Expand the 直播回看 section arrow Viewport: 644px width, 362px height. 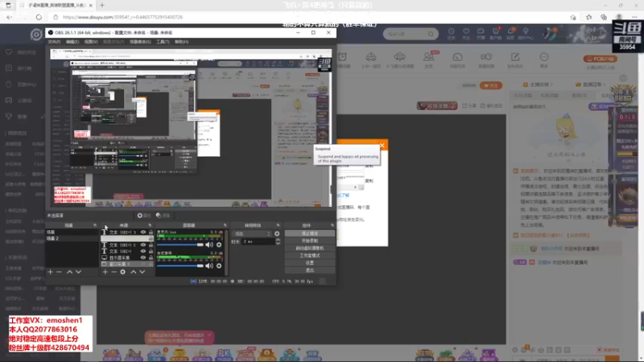[604, 84]
